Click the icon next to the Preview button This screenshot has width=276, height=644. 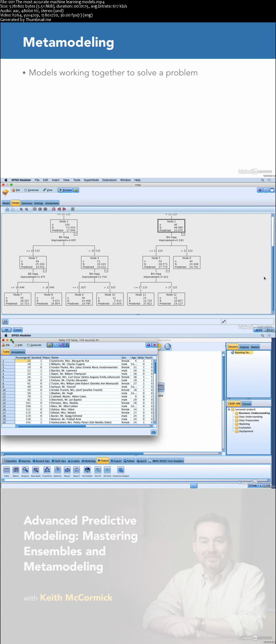point(76,190)
